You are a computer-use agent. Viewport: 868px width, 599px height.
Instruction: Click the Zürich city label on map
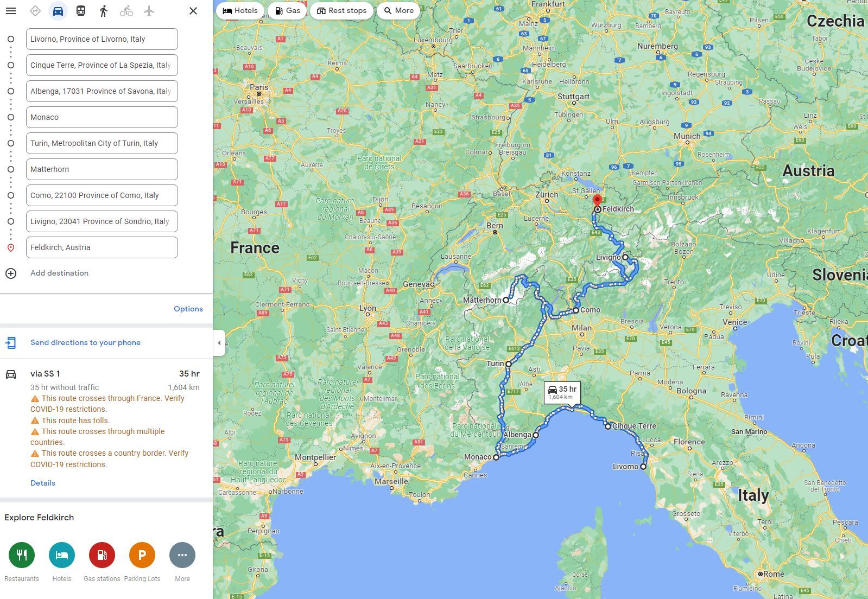[x=547, y=195]
